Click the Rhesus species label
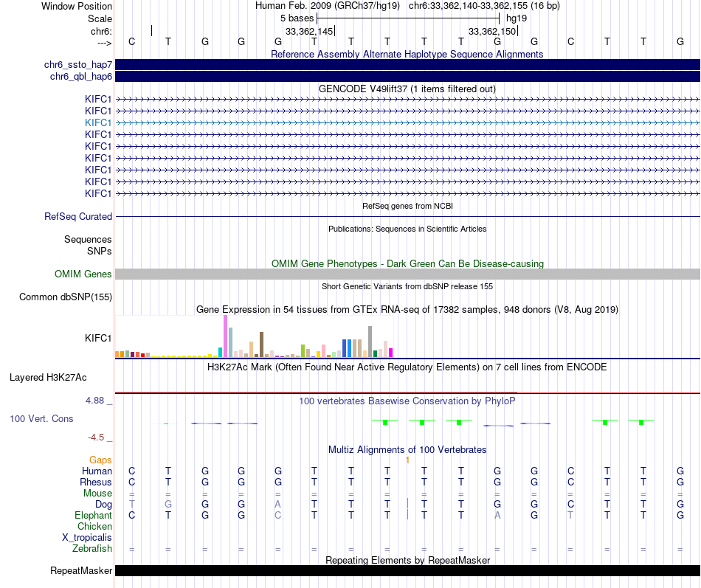This screenshot has width=701, height=588. 96,482
